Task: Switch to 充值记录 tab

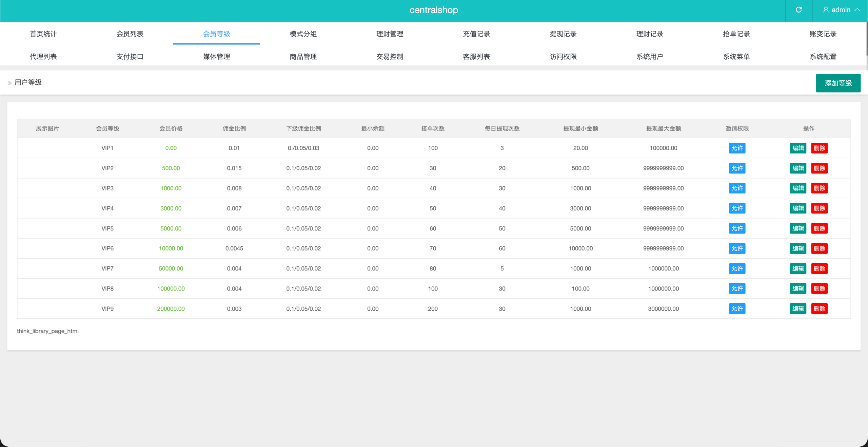Action: pos(476,34)
